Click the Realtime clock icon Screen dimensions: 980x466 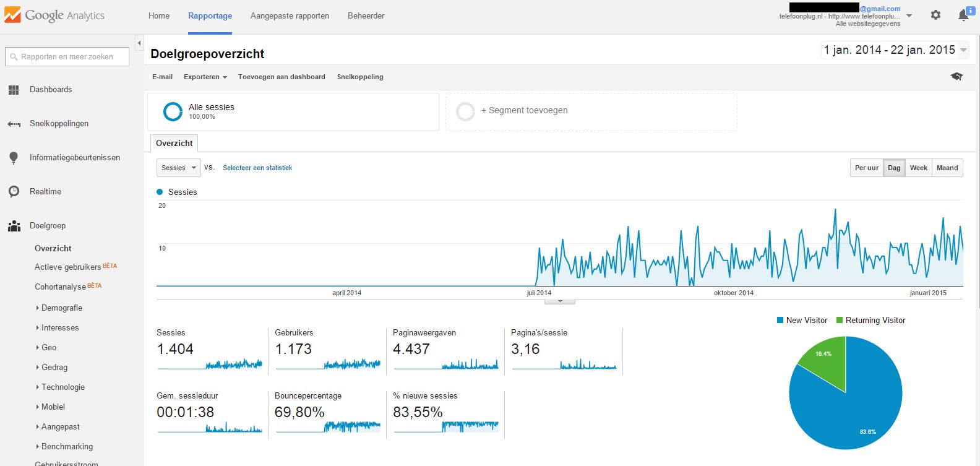(14, 192)
